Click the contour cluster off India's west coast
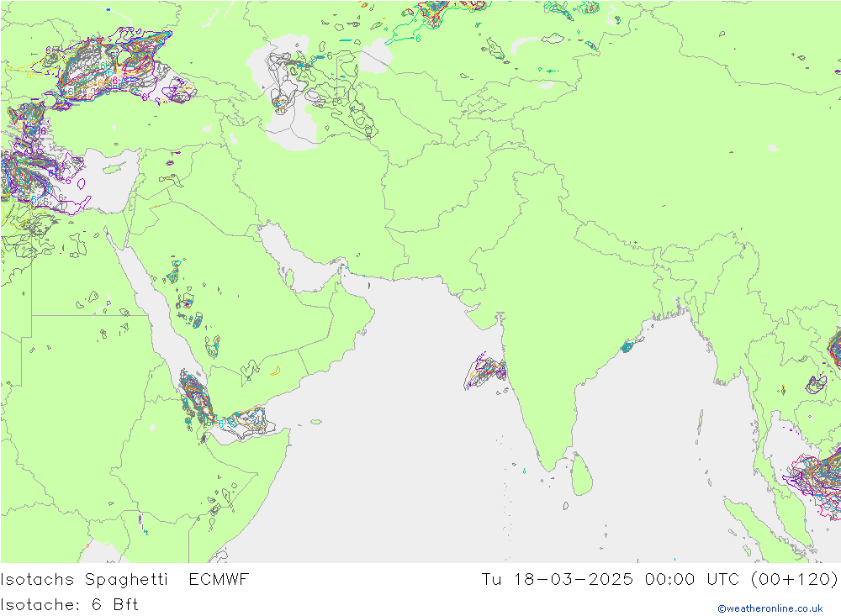This screenshot has height=616, width=841. [x=485, y=371]
